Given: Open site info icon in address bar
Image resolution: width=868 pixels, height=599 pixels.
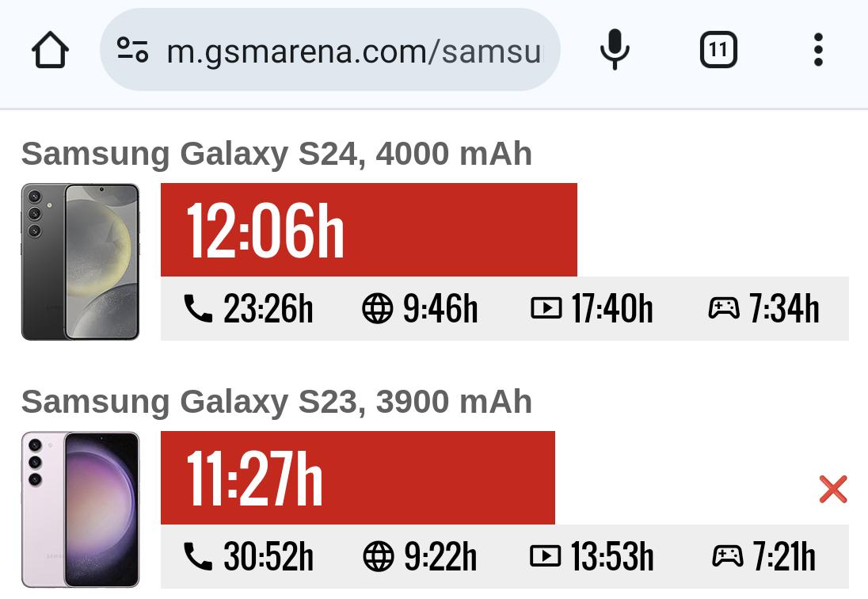Looking at the screenshot, I should [133, 50].
